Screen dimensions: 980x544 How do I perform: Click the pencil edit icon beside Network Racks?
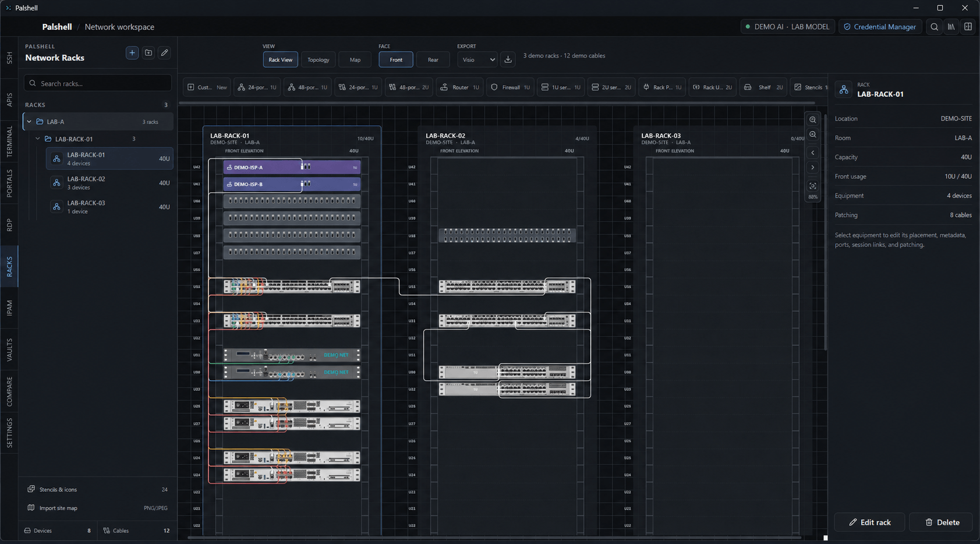click(165, 53)
